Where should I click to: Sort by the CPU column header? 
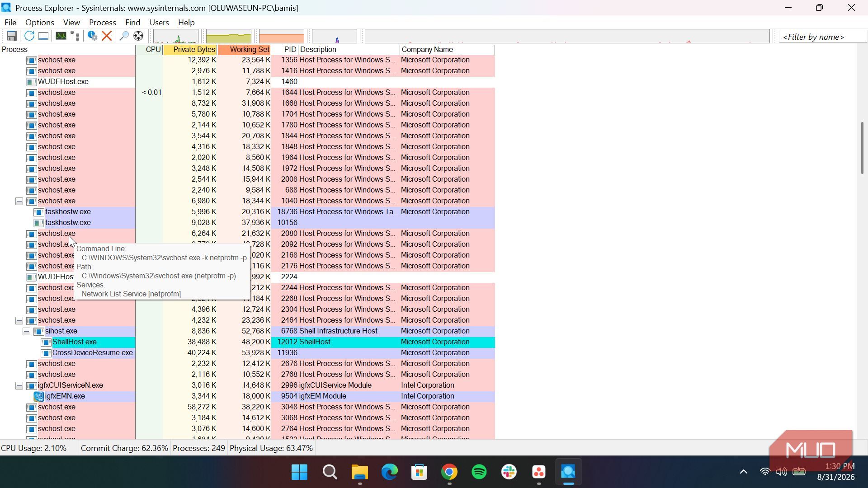150,50
